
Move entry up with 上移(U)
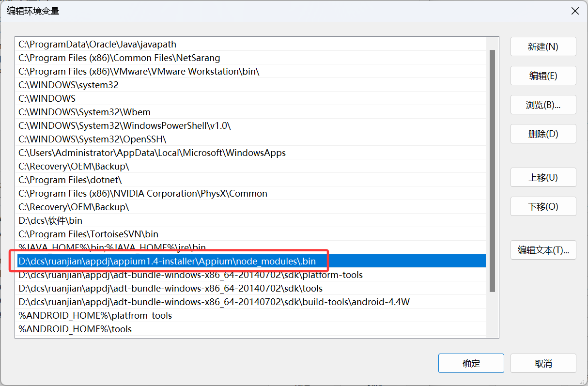tap(543, 177)
